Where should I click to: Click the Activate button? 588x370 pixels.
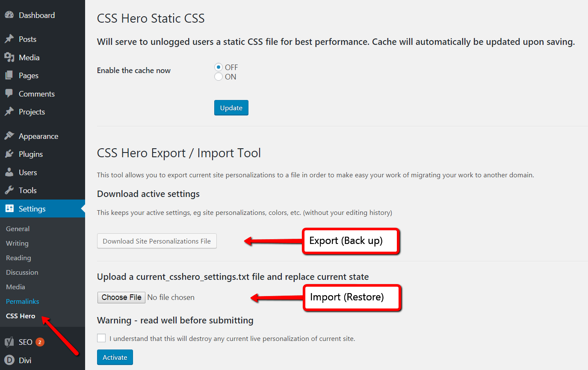coord(115,357)
